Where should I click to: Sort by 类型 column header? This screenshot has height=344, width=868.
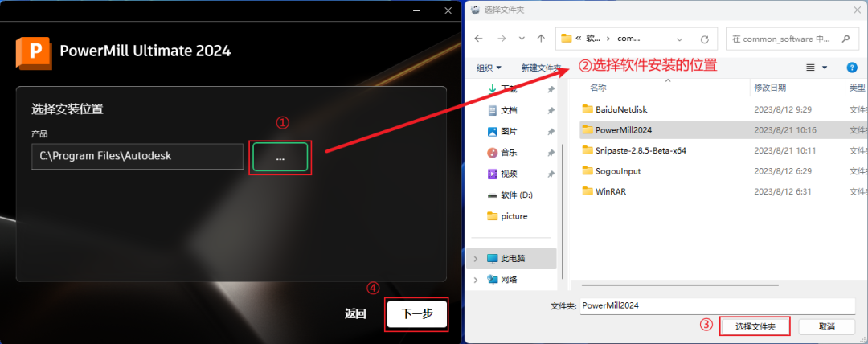[x=857, y=88]
